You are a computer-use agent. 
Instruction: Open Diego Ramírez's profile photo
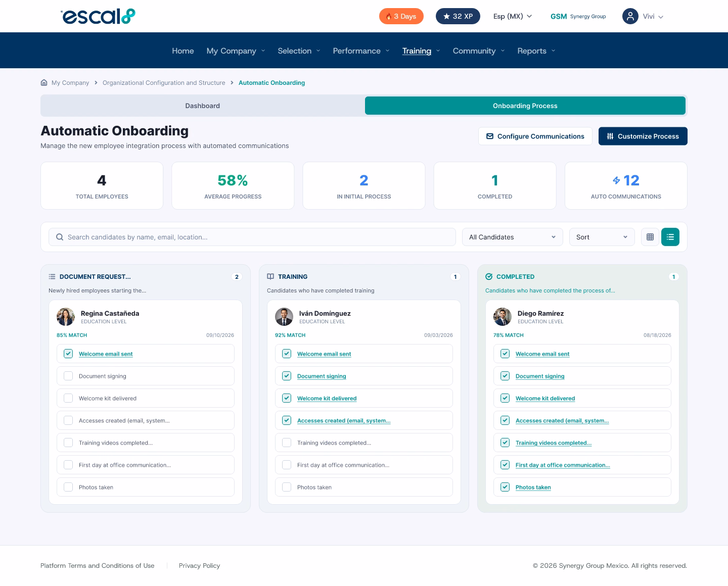coord(503,317)
